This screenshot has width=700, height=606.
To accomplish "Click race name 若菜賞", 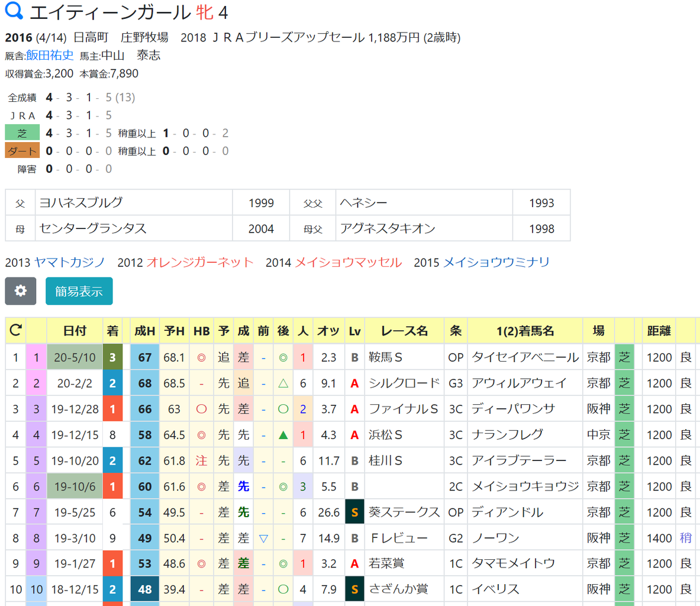I will [386, 563].
